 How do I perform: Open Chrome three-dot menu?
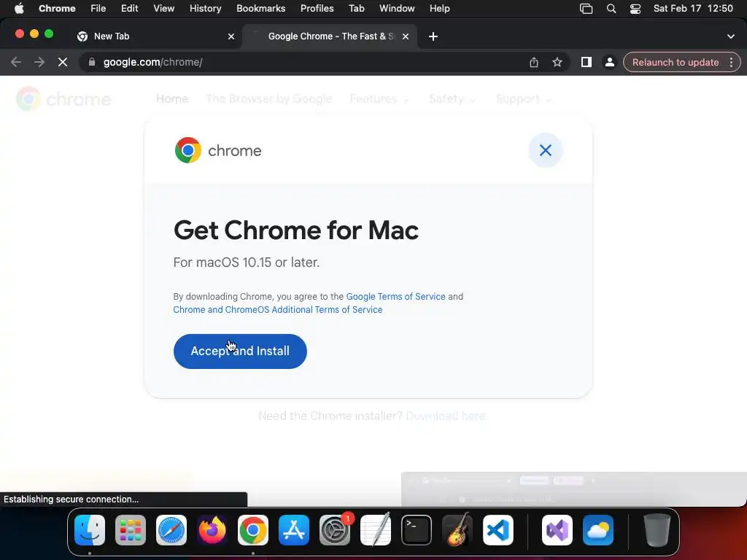click(x=731, y=63)
